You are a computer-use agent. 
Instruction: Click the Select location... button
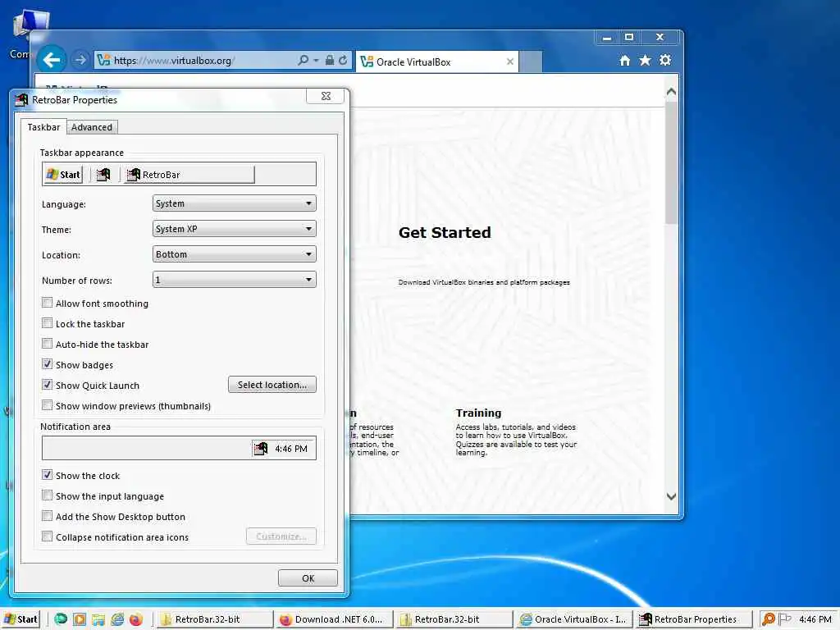(272, 385)
